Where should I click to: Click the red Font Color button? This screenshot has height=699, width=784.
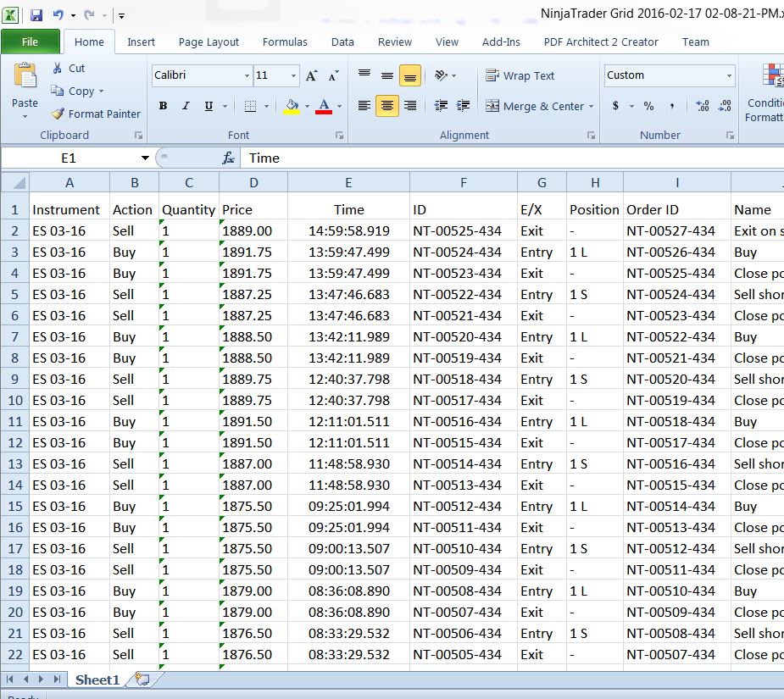tap(324, 106)
